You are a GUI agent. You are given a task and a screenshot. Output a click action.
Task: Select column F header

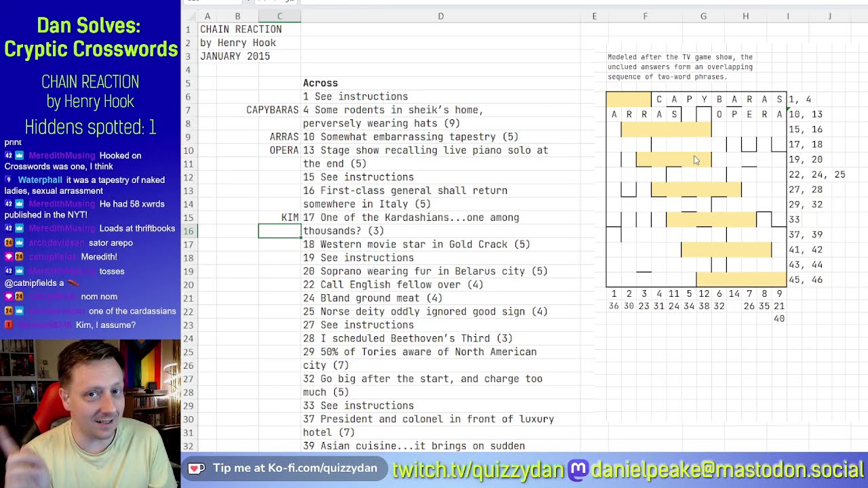[x=645, y=16]
